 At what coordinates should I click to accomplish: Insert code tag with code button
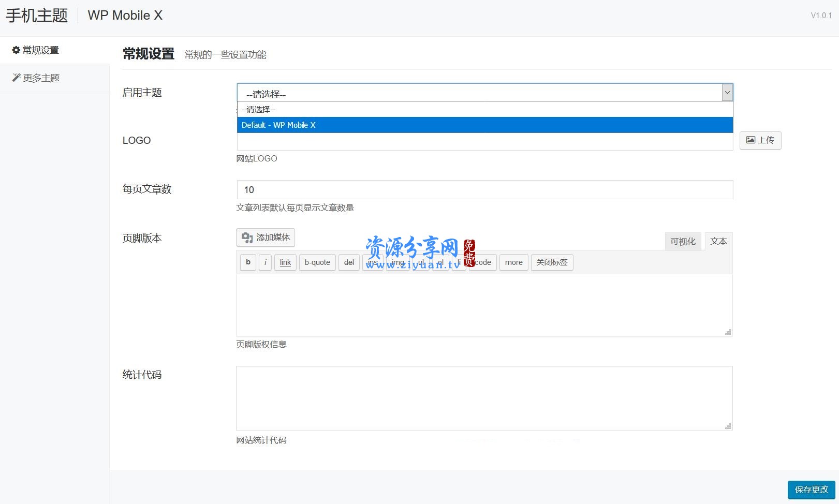pyautogui.click(x=483, y=262)
